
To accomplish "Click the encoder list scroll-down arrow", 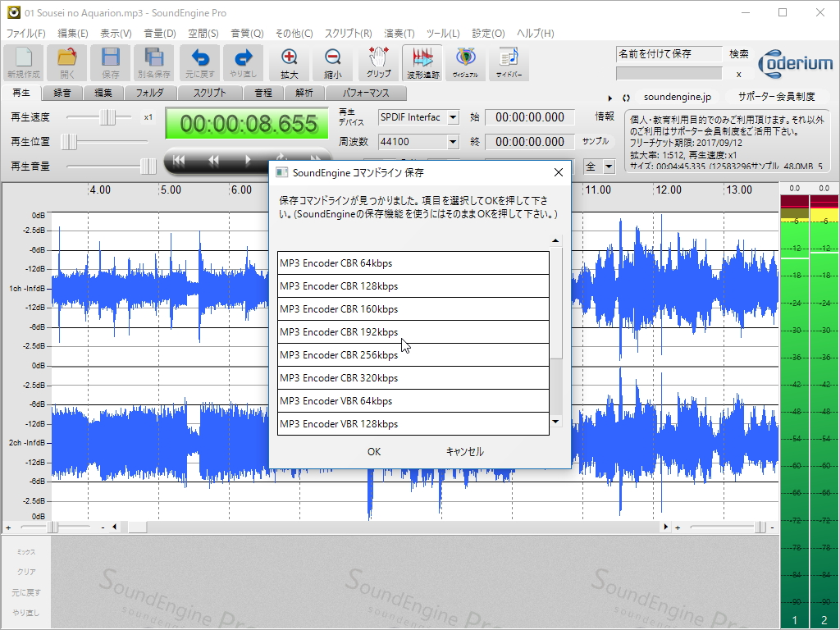I will tap(555, 422).
